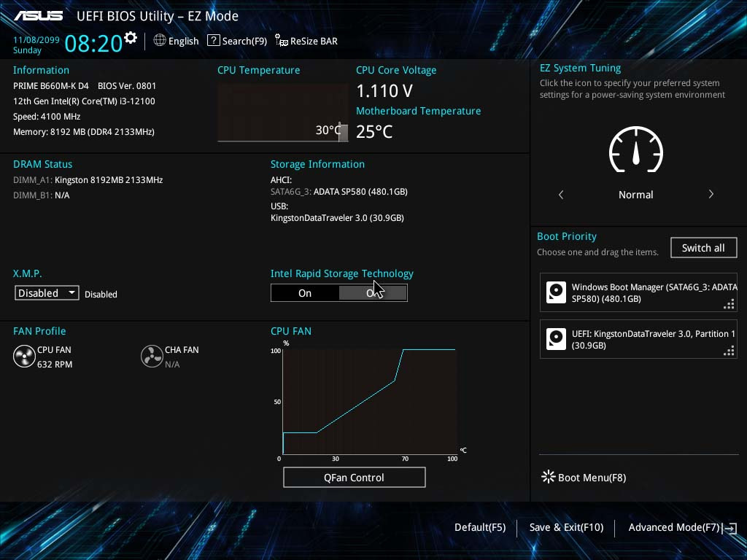Select next EZ System Tuning mode arrow
This screenshot has width=747, height=560.
point(711,194)
